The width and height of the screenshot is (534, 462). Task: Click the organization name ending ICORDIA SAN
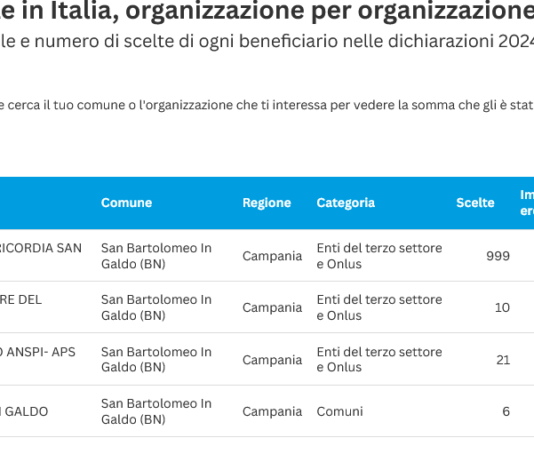pos(41,248)
